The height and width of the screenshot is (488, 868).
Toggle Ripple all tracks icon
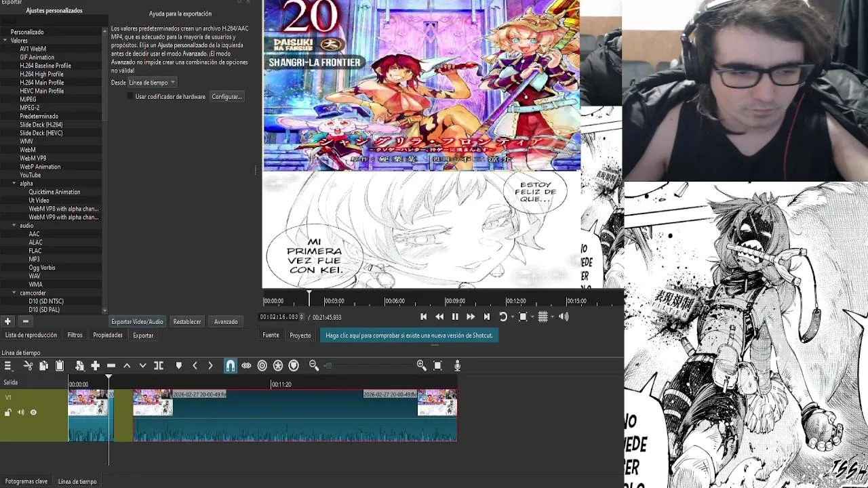278,365
